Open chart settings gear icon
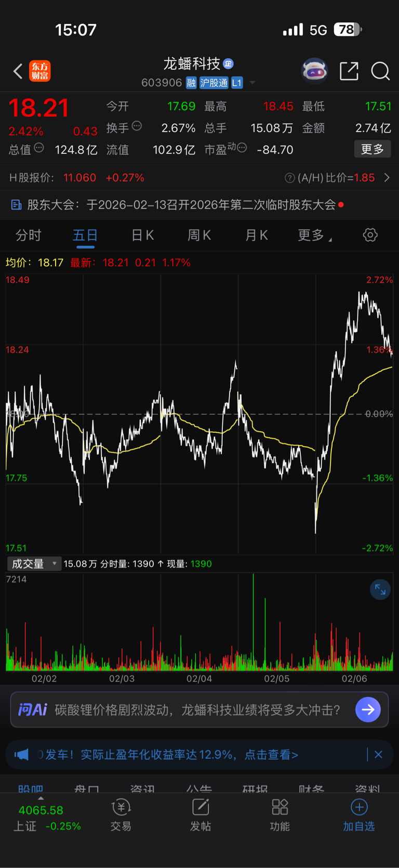Screen dimensions: 399x868 [370, 235]
